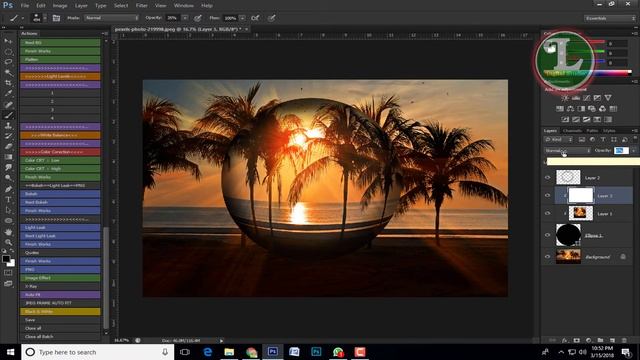This screenshot has height=360, width=640.
Task: Open the layer Opacity slider arrow
Action: [633, 151]
